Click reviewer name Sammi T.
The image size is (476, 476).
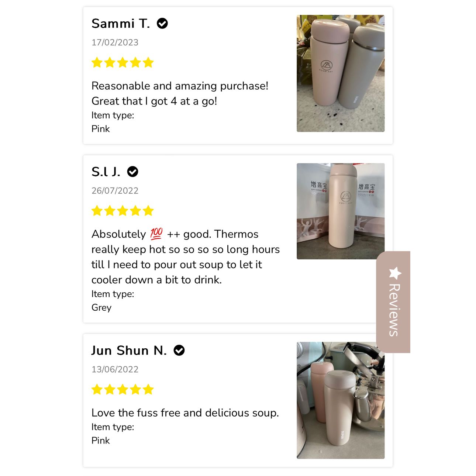pos(121,24)
